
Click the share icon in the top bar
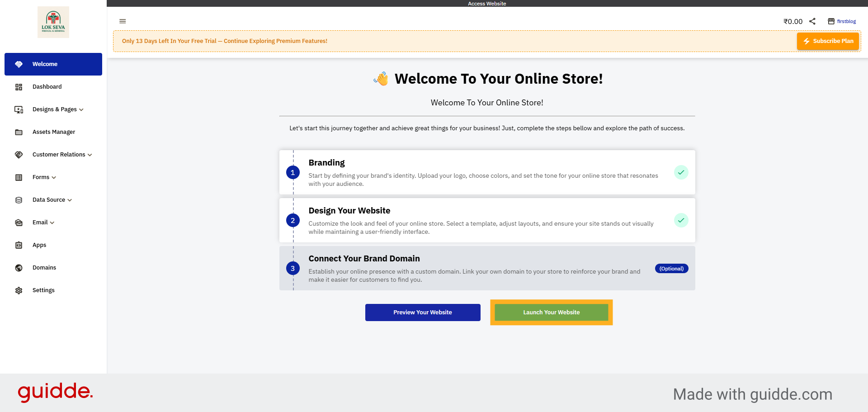tap(812, 21)
